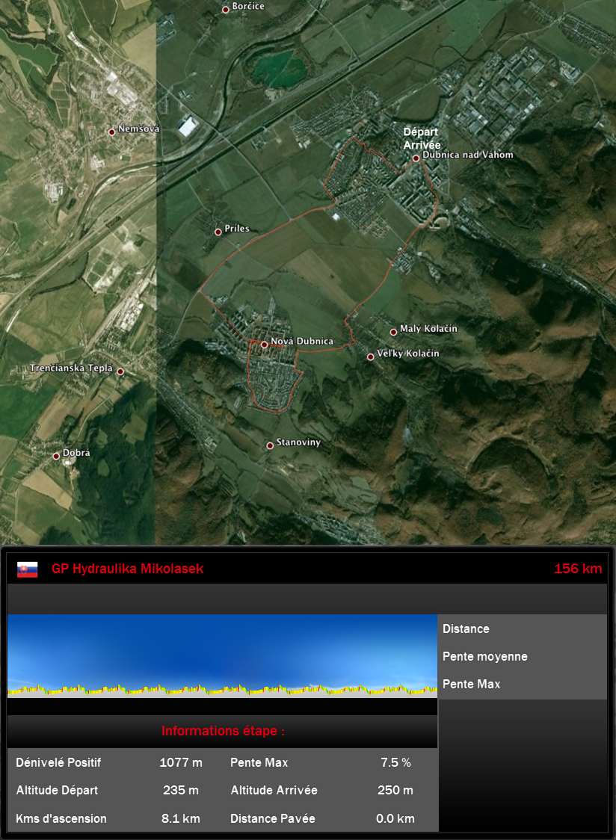This screenshot has height=840, width=616.
Task: Click the Stanoviny town label
Action: 298,442
